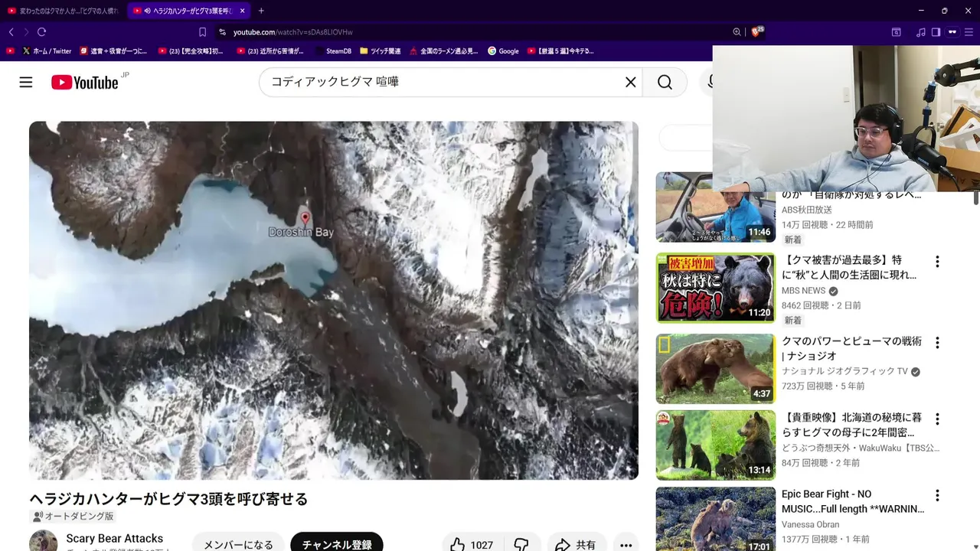Open the site settings icon beside the URL
Image resolution: width=980 pixels, height=551 pixels.
coord(222,32)
